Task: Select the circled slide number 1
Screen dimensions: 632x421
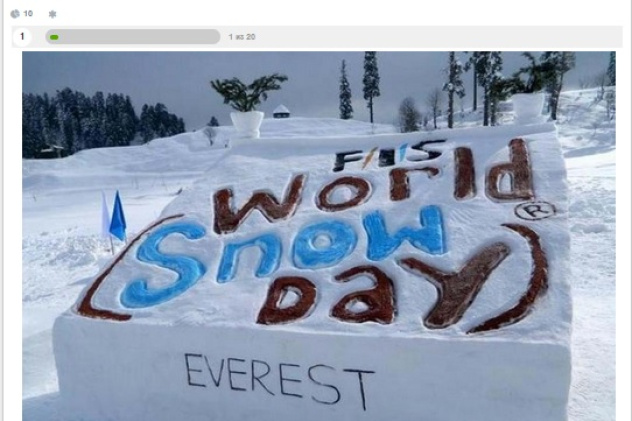Action: pos(22,37)
